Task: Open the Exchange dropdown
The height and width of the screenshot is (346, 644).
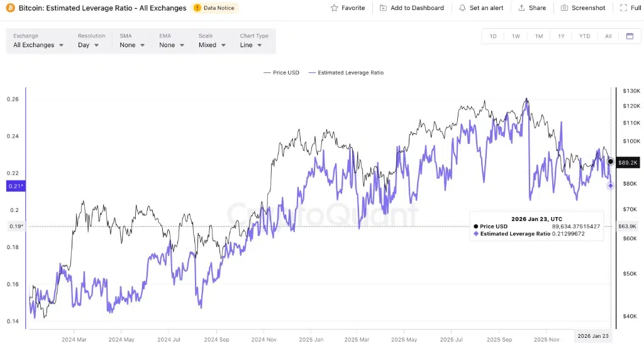Action: tap(38, 45)
